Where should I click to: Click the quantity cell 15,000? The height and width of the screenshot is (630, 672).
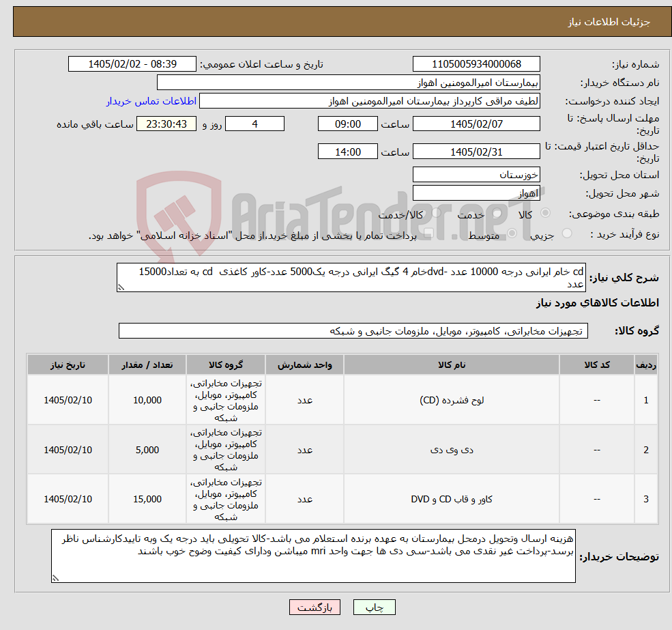[147, 499]
